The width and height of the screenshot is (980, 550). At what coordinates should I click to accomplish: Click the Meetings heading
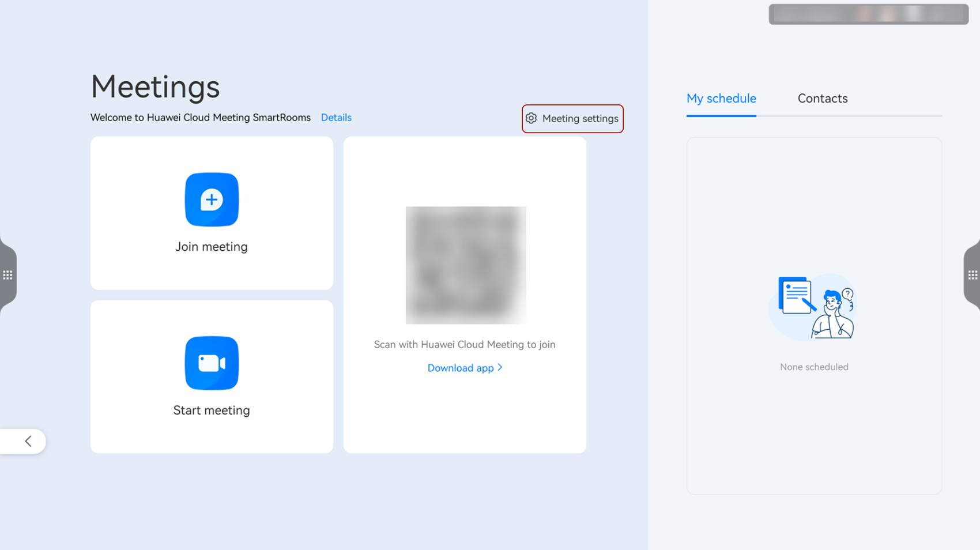tap(155, 87)
